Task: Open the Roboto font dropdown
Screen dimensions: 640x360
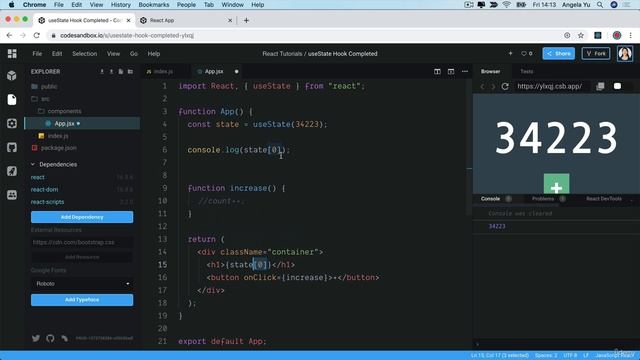Action: [x=82, y=284]
